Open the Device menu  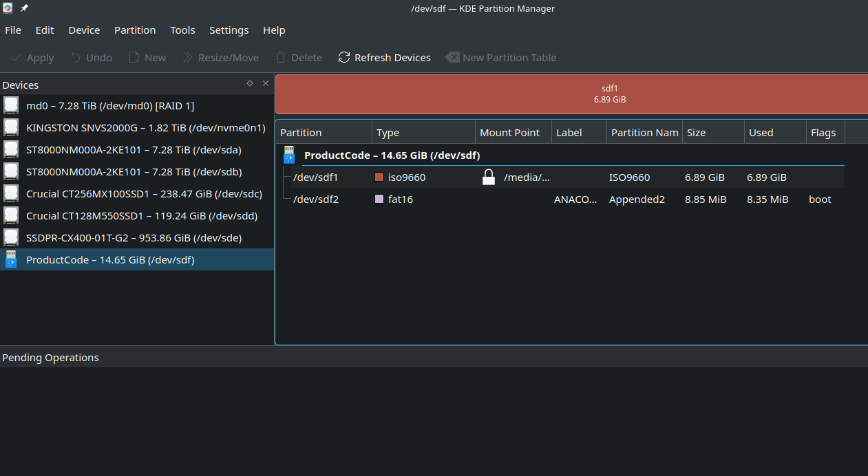(84, 30)
